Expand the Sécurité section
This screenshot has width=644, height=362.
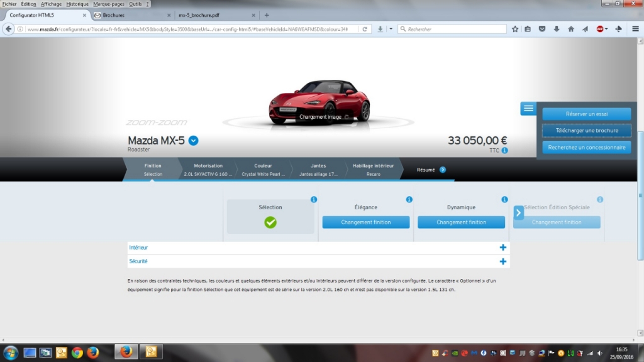click(x=502, y=261)
